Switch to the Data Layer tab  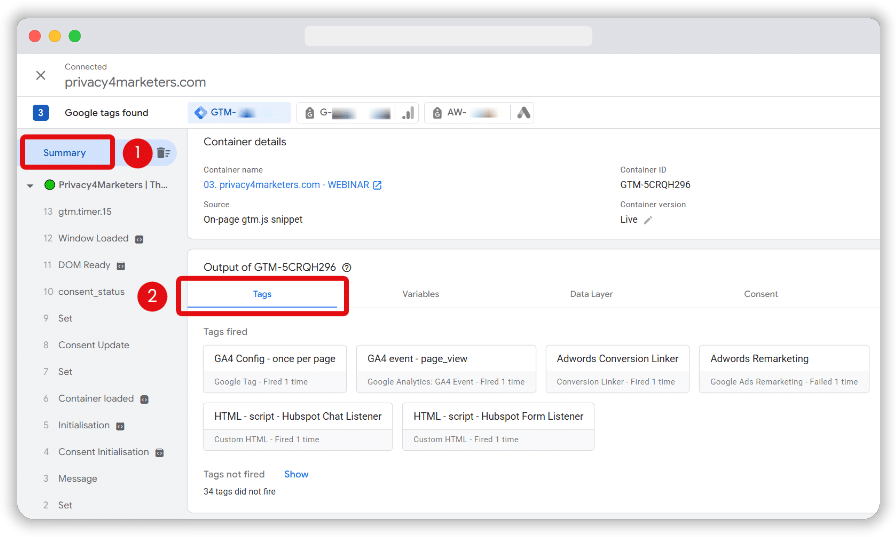(591, 294)
